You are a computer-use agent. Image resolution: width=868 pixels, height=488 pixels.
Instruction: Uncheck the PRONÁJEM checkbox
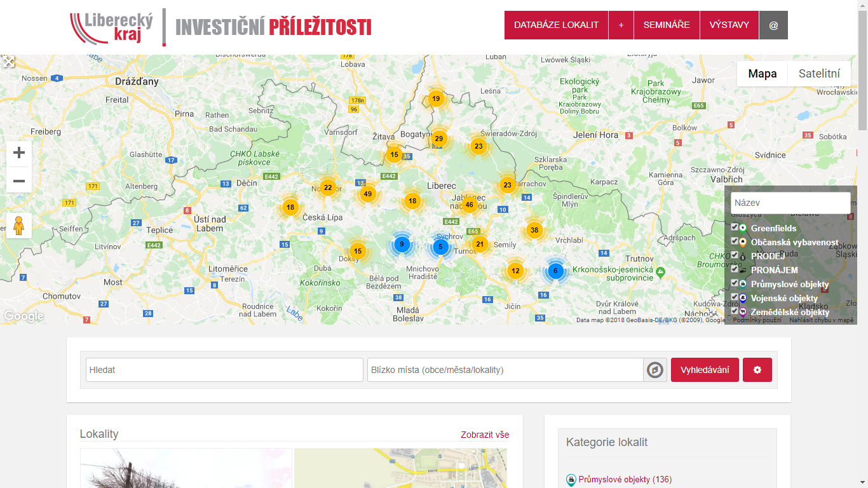coord(735,269)
